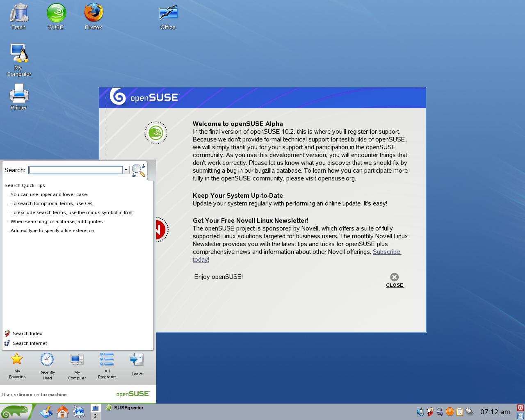The image size is (525, 420).
Task: Focus the Search text input
Action: pyautogui.click(x=75, y=170)
